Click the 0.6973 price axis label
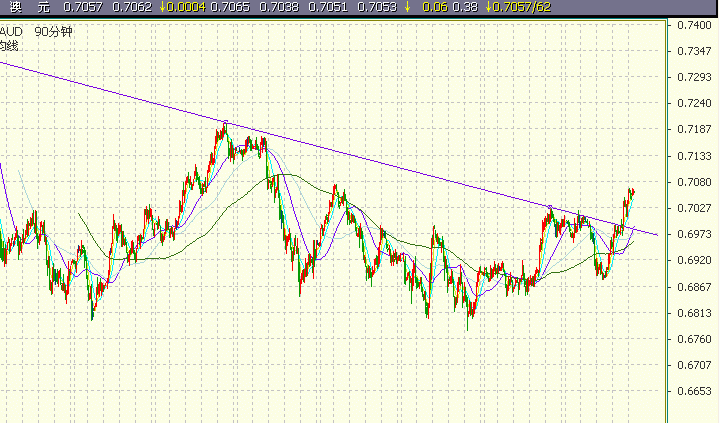This screenshot has width=720, height=423. click(694, 234)
